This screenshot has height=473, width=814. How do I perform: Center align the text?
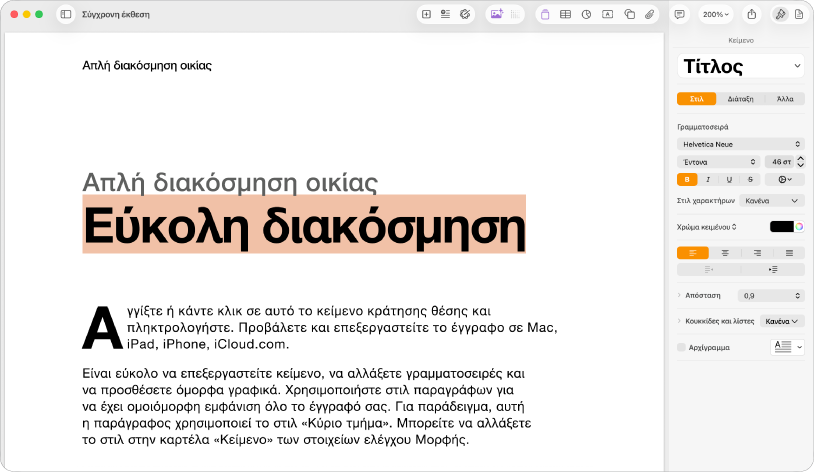(x=725, y=253)
